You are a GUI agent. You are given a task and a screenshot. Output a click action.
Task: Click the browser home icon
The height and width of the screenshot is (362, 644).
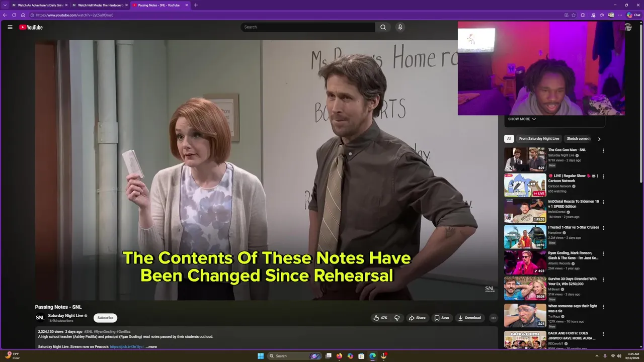23,15
